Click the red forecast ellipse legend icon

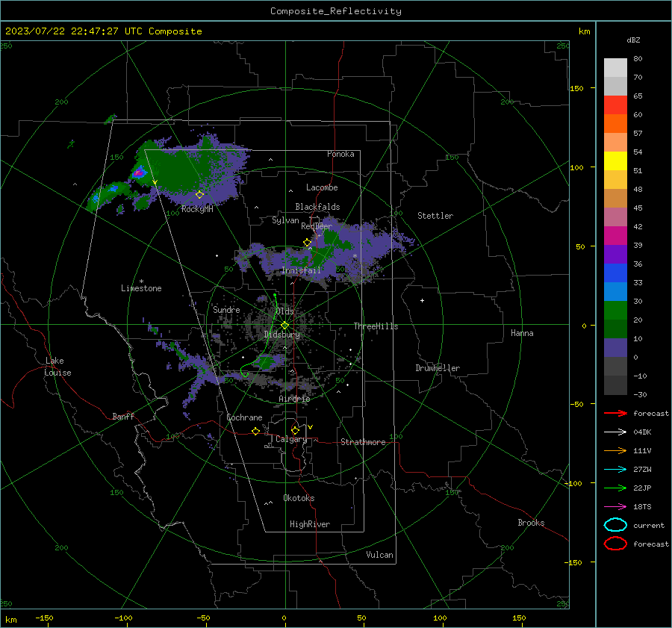click(615, 544)
